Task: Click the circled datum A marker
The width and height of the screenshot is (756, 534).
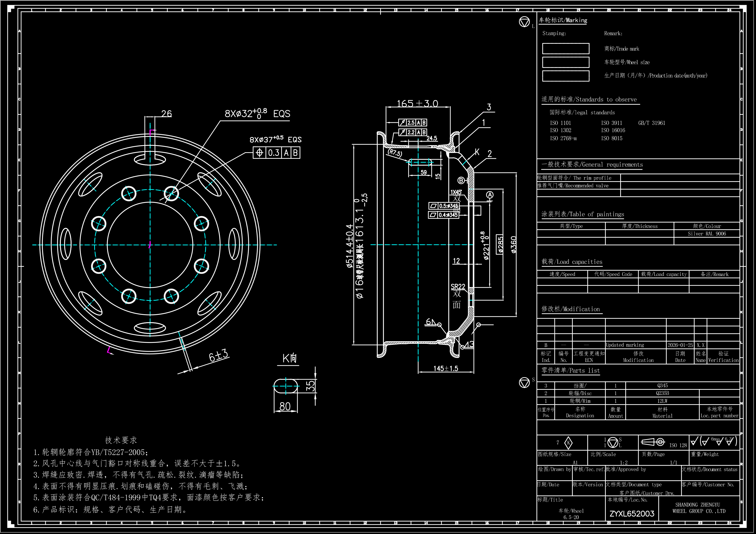Action: pos(490,195)
